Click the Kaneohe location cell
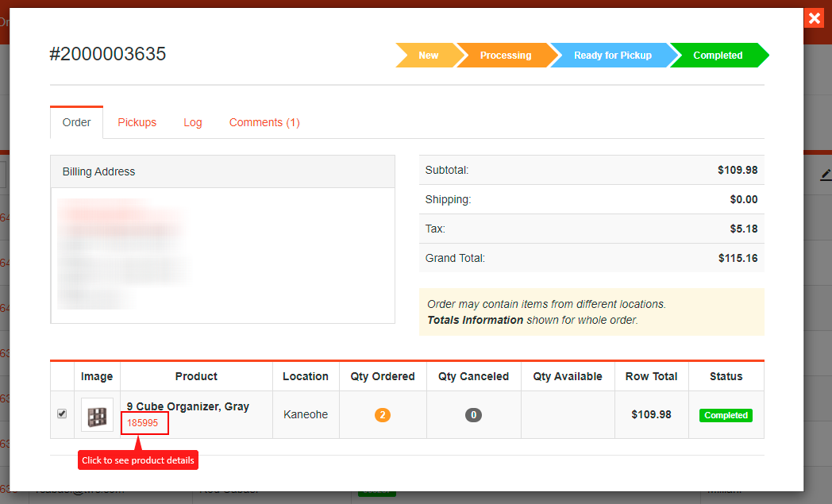Image resolution: width=832 pixels, height=504 pixels. [x=306, y=414]
